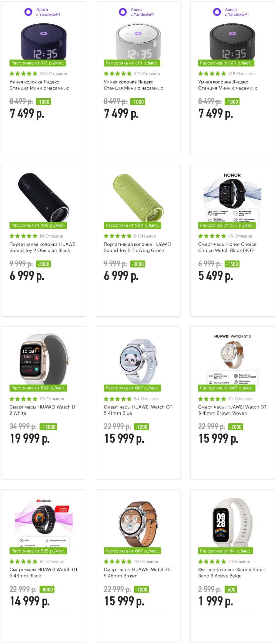
Task: Click the -15000 discount badge
Action: [48, 427]
